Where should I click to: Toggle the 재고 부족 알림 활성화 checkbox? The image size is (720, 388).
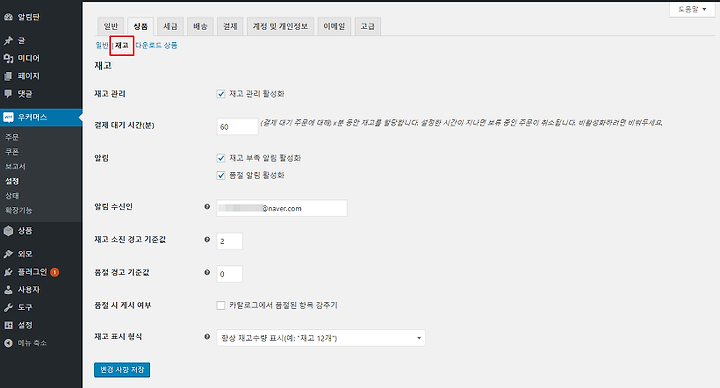pyautogui.click(x=221, y=158)
